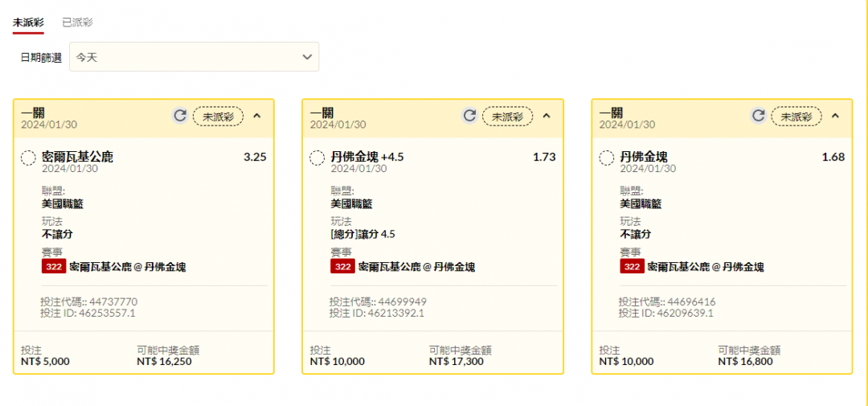868x406 pixels.
Task: Click 未派彩 badge on 1.68 odds card
Action: pyautogui.click(x=796, y=117)
